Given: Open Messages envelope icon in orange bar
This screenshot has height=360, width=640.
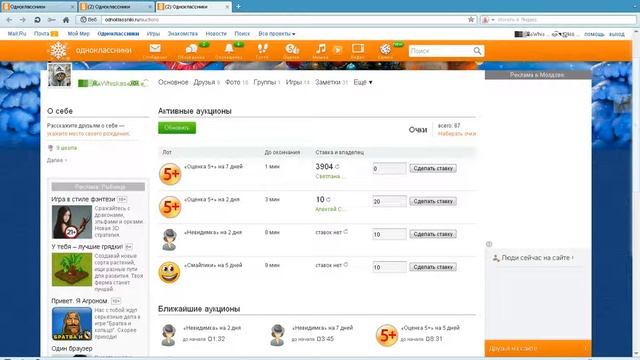Looking at the screenshot, I should (x=155, y=49).
